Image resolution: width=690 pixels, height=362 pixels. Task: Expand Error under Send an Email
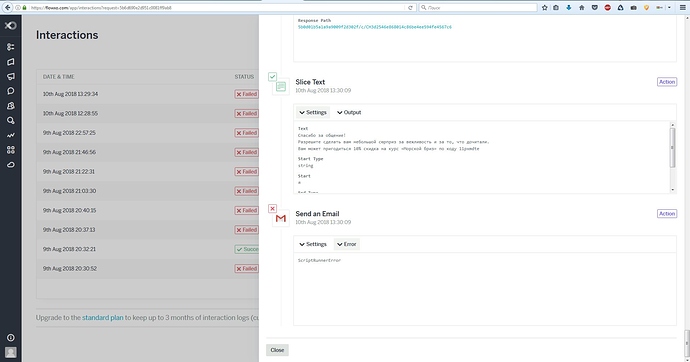347,244
